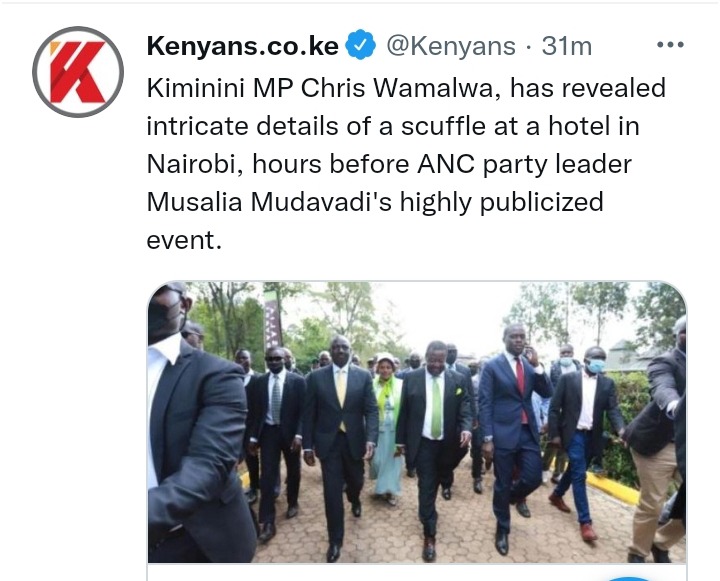Viewport: 720px width, 581px height.
Task: Click the word "event." ending the tweet
Action: [x=184, y=240]
